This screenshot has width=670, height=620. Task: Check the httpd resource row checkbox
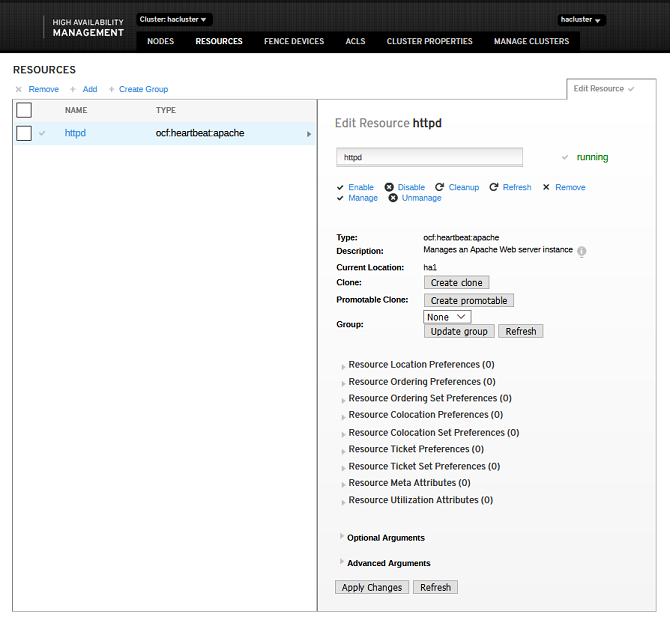[24, 133]
